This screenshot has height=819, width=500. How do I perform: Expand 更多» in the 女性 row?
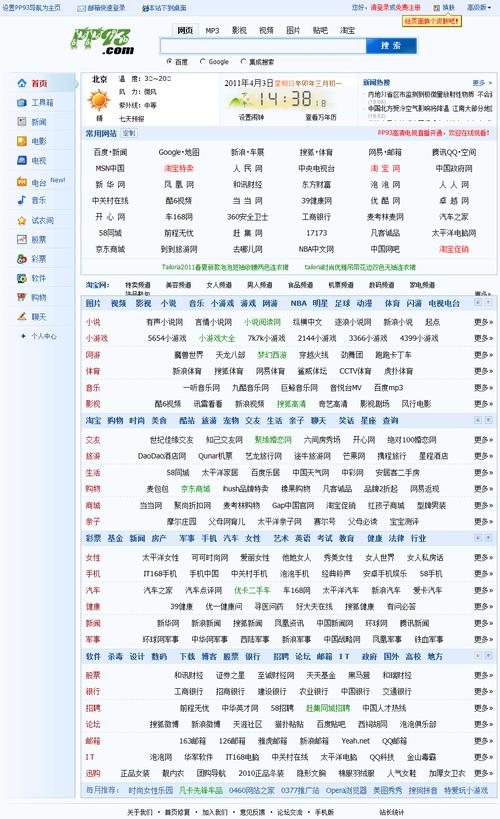[x=483, y=558]
